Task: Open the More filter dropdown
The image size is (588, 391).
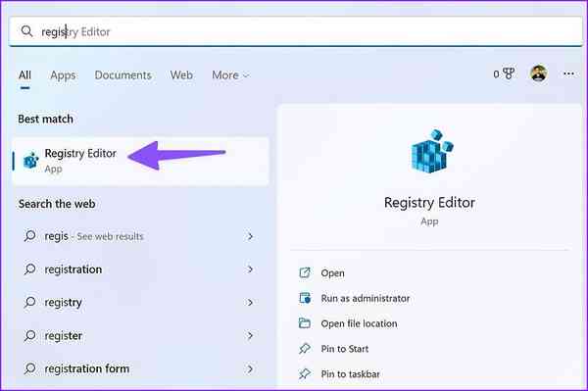Action: coord(230,75)
